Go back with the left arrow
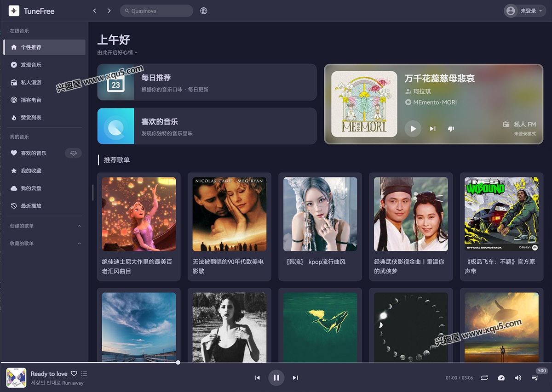The height and width of the screenshot is (392, 552). click(95, 11)
